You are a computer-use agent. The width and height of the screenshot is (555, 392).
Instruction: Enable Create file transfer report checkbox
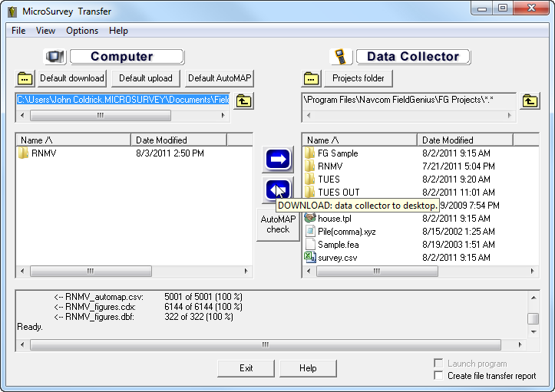point(438,375)
